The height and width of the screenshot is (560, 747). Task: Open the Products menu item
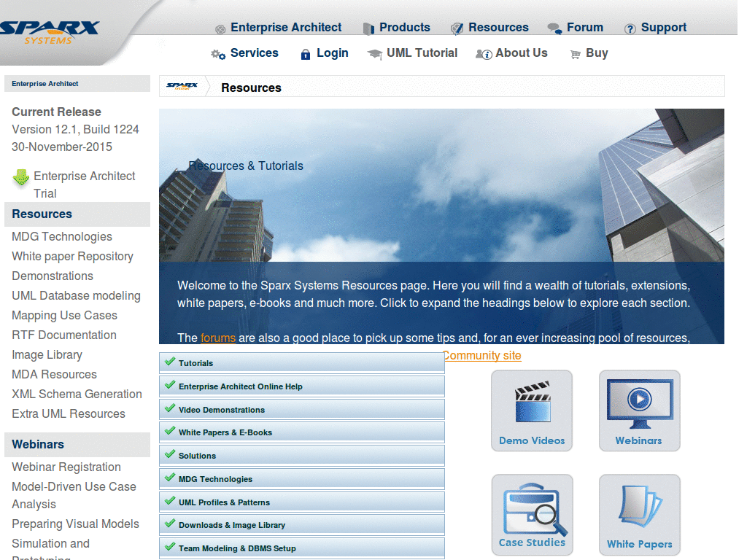click(x=404, y=28)
